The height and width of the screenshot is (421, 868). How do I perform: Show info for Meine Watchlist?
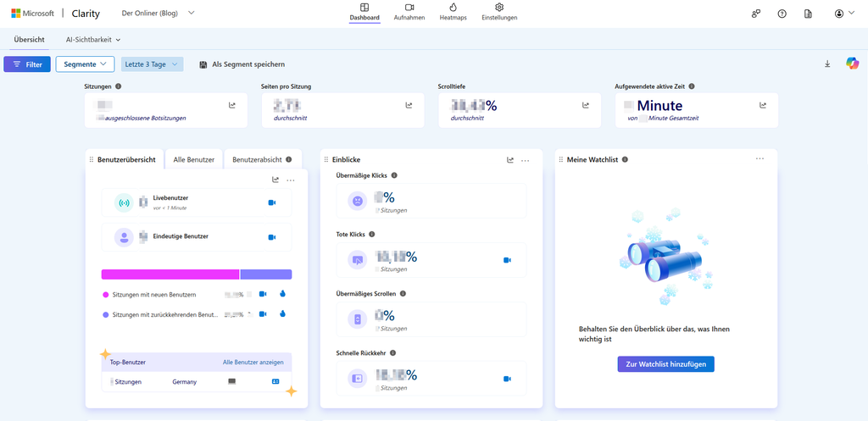[x=625, y=159]
